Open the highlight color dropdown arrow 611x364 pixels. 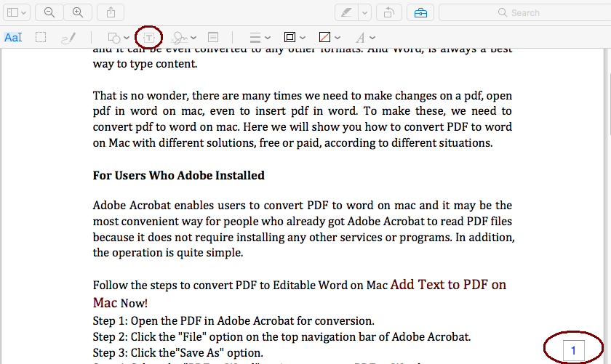pos(364,13)
